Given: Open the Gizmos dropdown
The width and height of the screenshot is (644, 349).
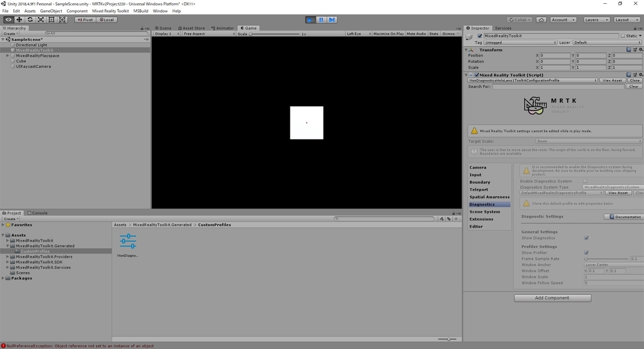Looking at the screenshot, I should tap(450, 34).
